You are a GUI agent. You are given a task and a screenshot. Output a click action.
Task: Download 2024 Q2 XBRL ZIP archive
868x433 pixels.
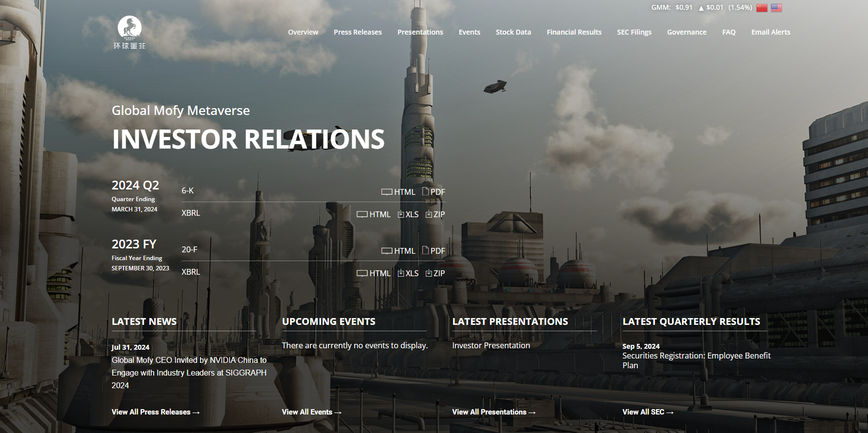435,214
